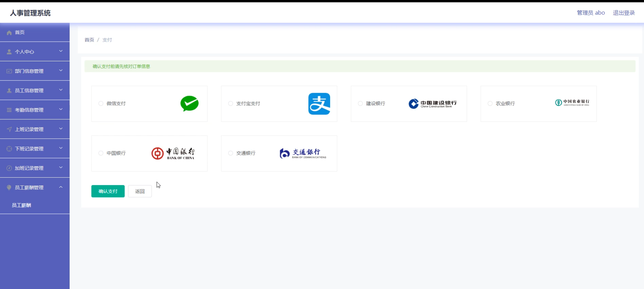Image resolution: width=644 pixels, height=289 pixels.
Task: Select the 支付宝支付 radio button
Action: (x=230, y=104)
